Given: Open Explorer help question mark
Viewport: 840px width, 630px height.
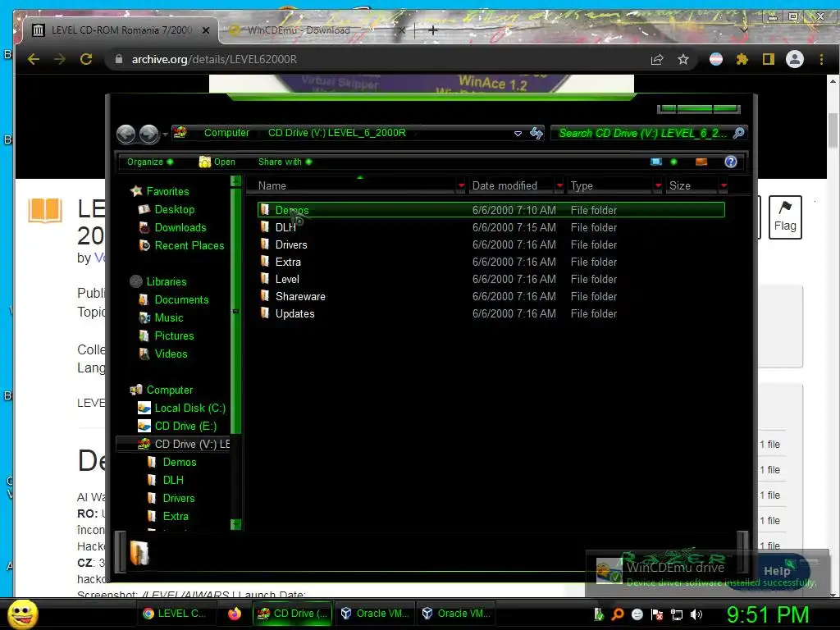Looking at the screenshot, I should click(731, 162).
